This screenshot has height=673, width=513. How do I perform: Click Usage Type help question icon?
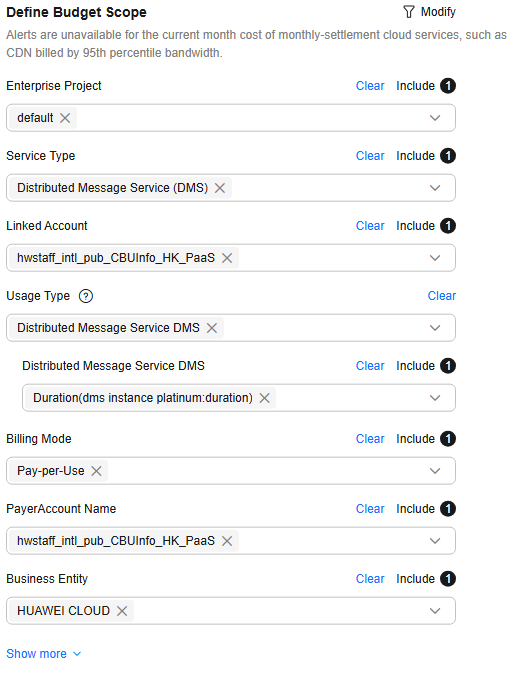(x=86, y=296)
